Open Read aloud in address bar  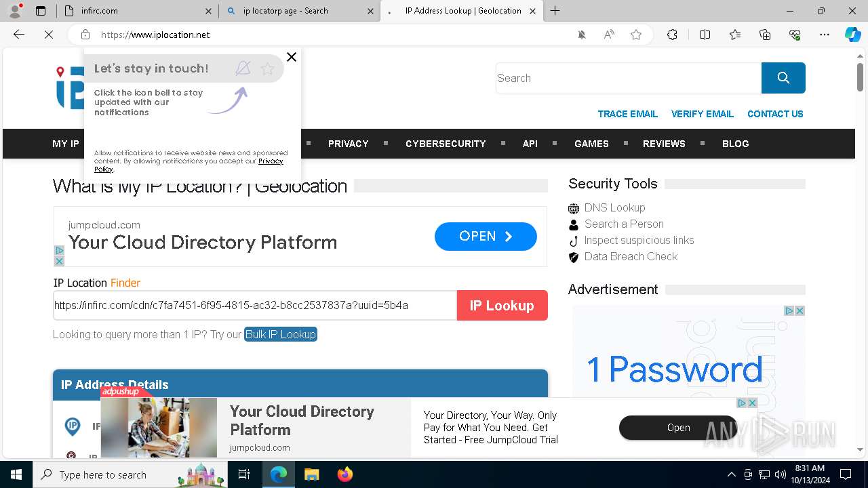tap(609, 35)
